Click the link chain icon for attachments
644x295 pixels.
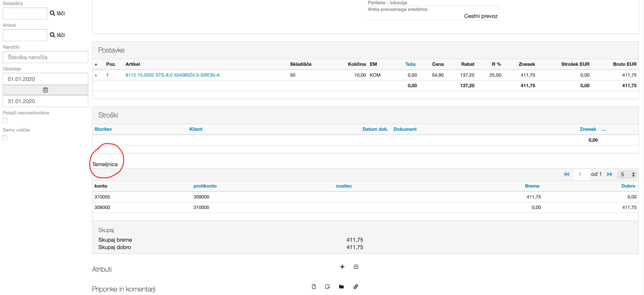tap(356, 287)
